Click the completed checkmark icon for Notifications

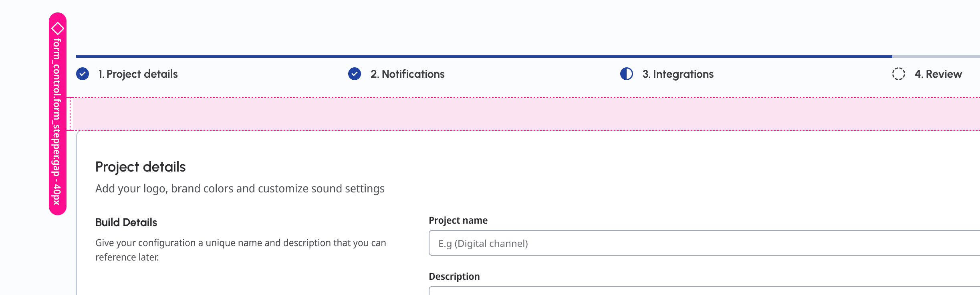coord(355,74)
